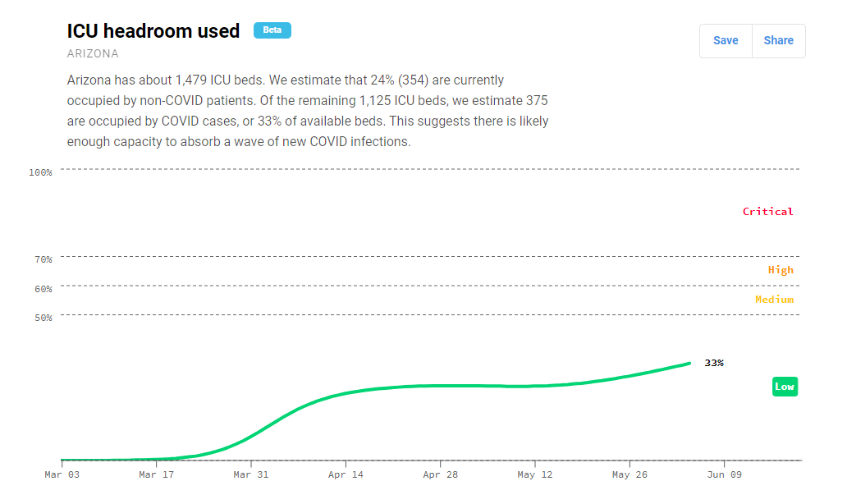Click the Mar 03 date axis label
The height and width of the screenshot is (504, 847).
click(62, 474)
